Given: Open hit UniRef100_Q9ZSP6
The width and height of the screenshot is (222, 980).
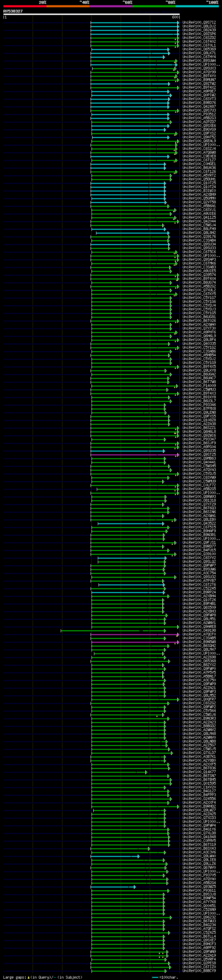Looking at the screenshot, I should click(199, 34).
